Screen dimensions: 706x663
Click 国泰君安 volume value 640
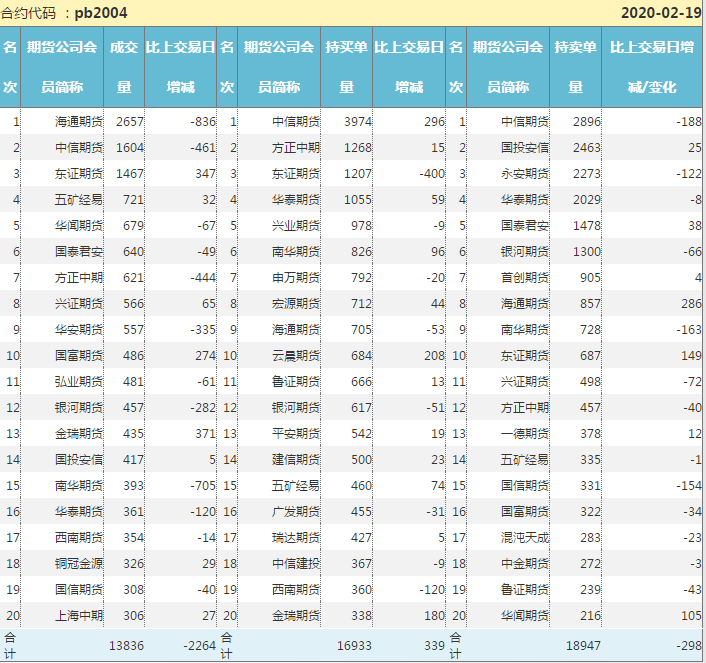(x=133, y=252)
